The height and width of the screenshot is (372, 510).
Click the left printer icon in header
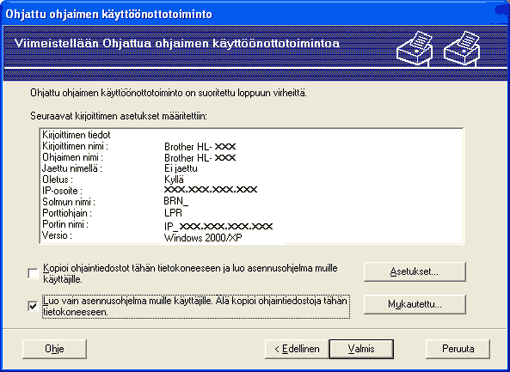[x=414, y=49]
